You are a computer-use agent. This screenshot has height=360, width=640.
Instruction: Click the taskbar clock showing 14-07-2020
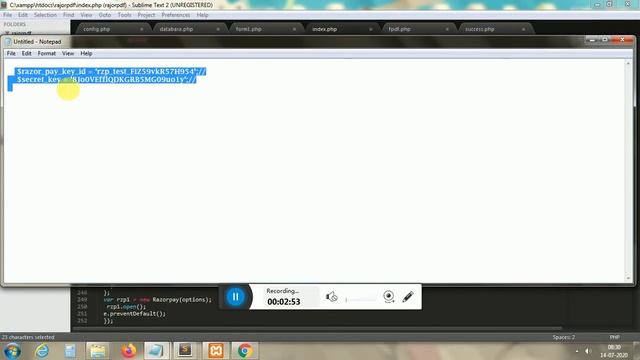coord(613,351)
